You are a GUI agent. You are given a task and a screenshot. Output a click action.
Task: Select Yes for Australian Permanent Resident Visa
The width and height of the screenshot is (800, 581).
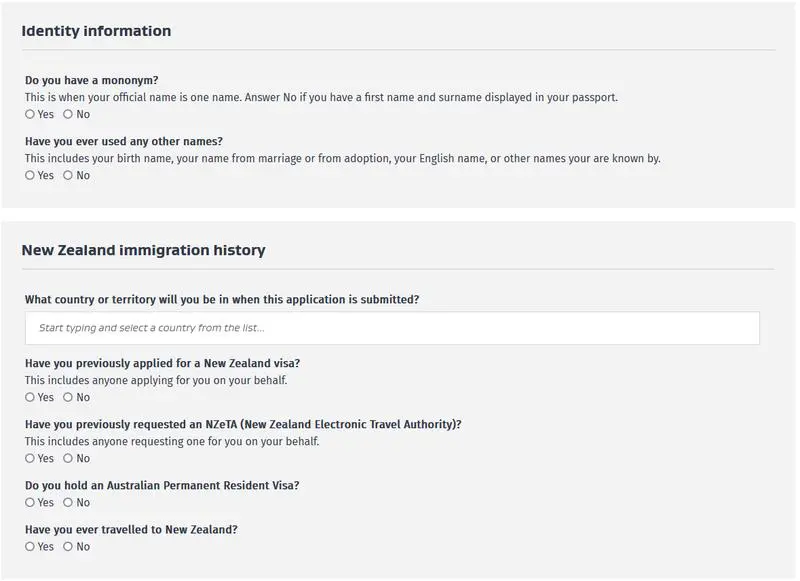30,502
